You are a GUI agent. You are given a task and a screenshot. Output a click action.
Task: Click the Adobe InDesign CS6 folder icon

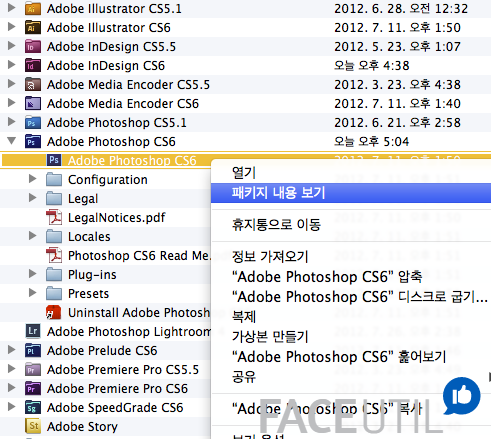33,66
